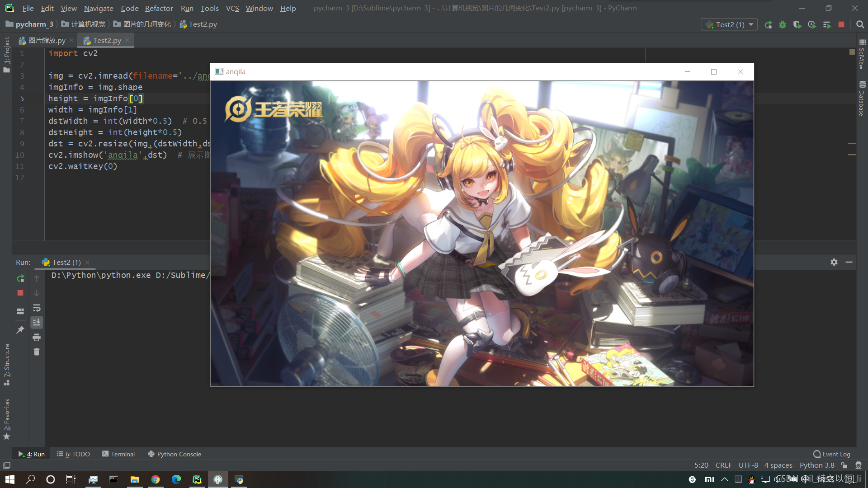Image resolution: width=868 pixels, height=488 pixels.
Task: Open the SciView side panel
Action: point(862,54)
